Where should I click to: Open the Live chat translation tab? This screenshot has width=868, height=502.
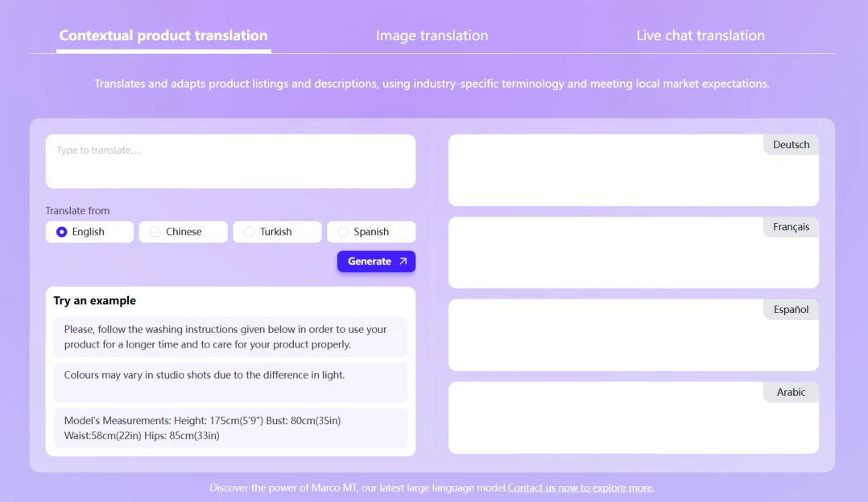click(701, 35)
